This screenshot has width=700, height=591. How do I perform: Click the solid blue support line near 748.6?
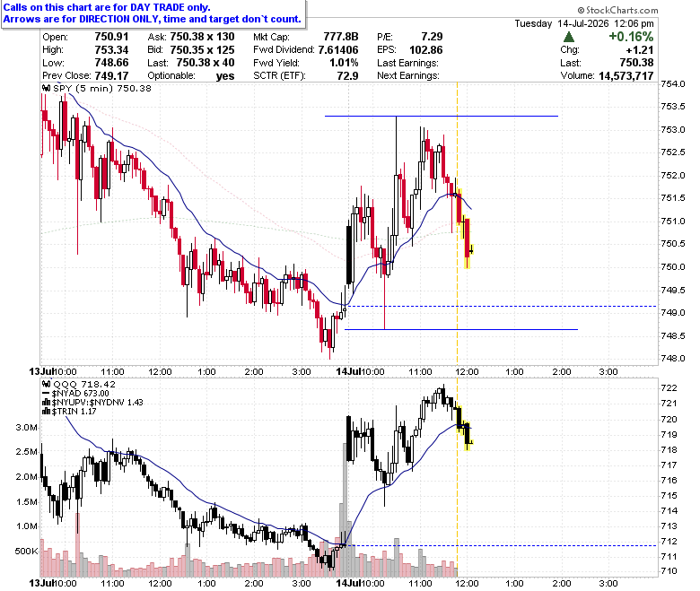point(461,330)
